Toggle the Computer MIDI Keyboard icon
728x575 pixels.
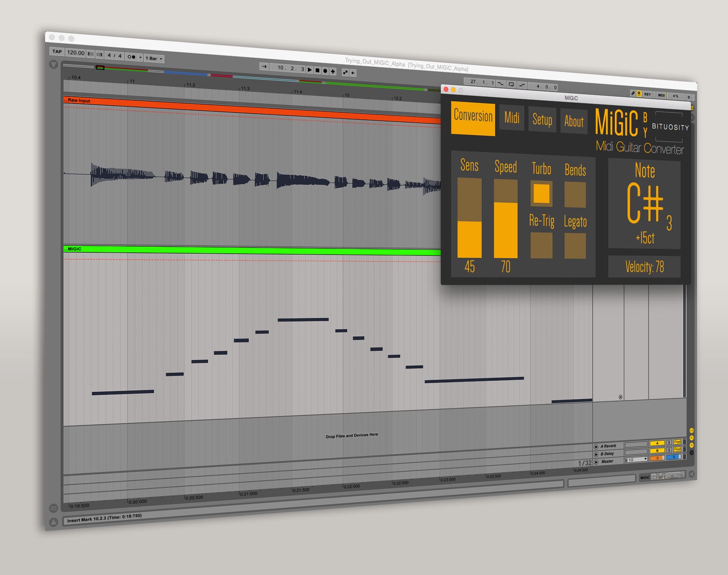click(x=639, y=94)
